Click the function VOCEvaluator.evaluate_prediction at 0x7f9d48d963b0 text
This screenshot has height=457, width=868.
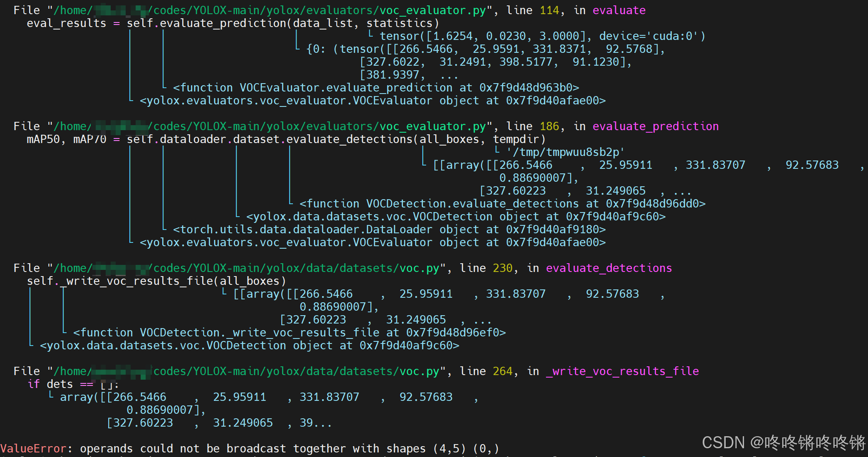pos(376,87)
